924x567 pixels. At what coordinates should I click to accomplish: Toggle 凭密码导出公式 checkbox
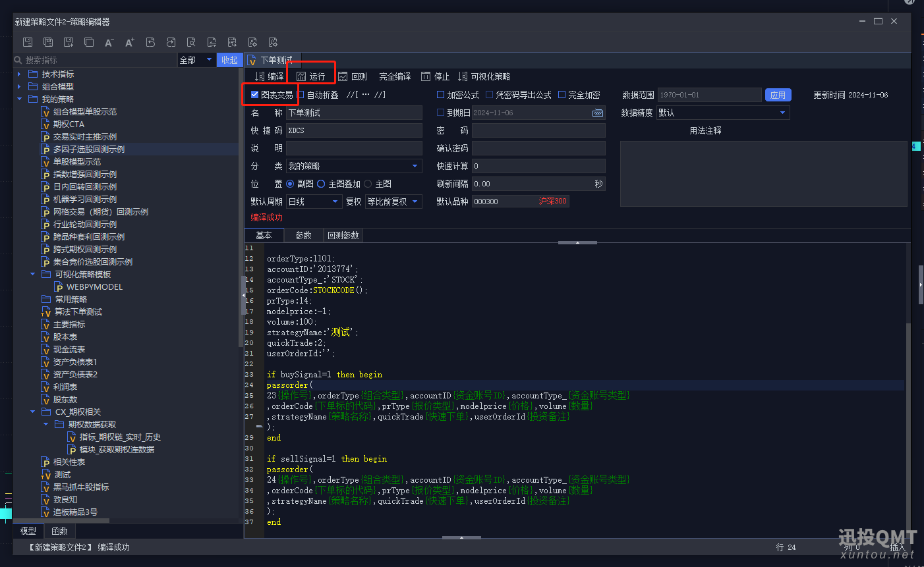click(490, 95)
